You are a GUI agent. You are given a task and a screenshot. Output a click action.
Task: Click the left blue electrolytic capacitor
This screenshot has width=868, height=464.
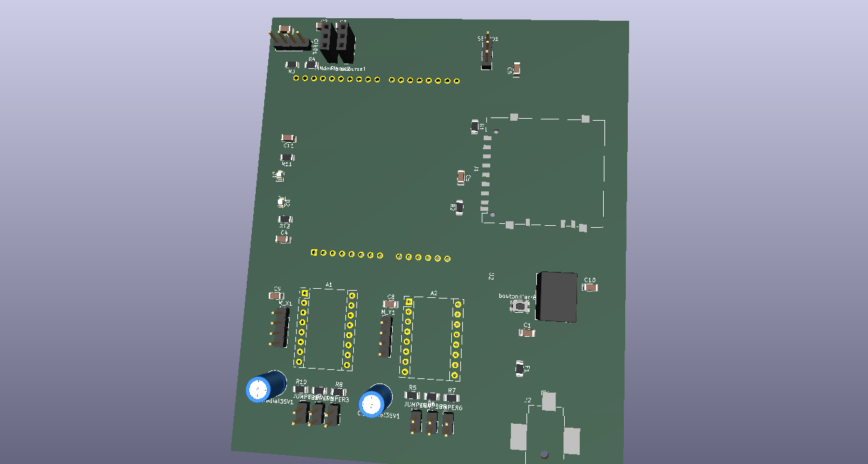tap(266, 386)
